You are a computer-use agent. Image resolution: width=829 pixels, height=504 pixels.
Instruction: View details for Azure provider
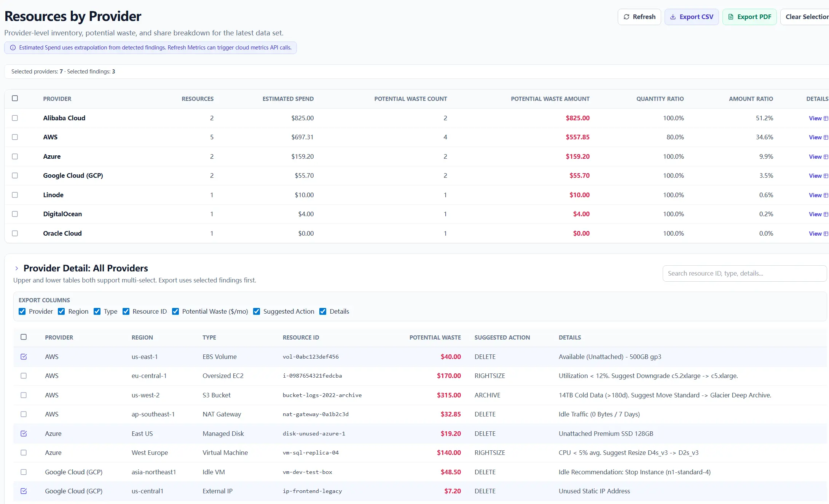pos(818,157)
